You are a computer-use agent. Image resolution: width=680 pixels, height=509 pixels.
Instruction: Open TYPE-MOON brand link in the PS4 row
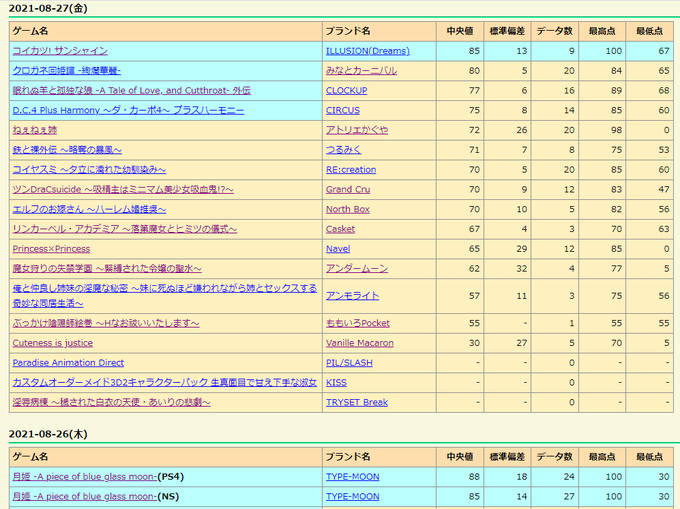tap(353, 476)
